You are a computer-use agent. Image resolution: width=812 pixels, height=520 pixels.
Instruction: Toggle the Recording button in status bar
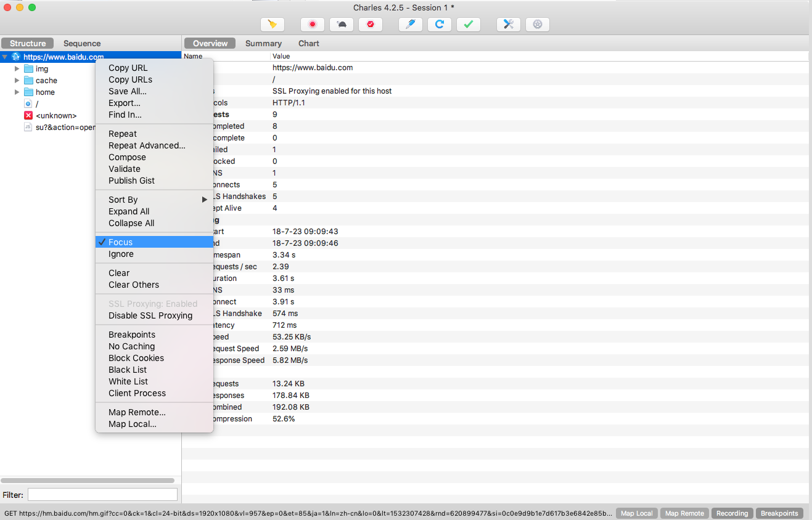[x=732, y=513]
